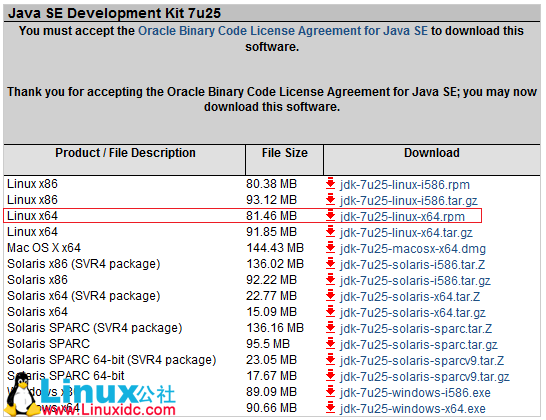Image resolution: width=546 pixels, height=420 pixels.
Task: Click download arrow icon beside jdk-7u25-solaris-sparcv9.tar.gz
Action: 330,376
